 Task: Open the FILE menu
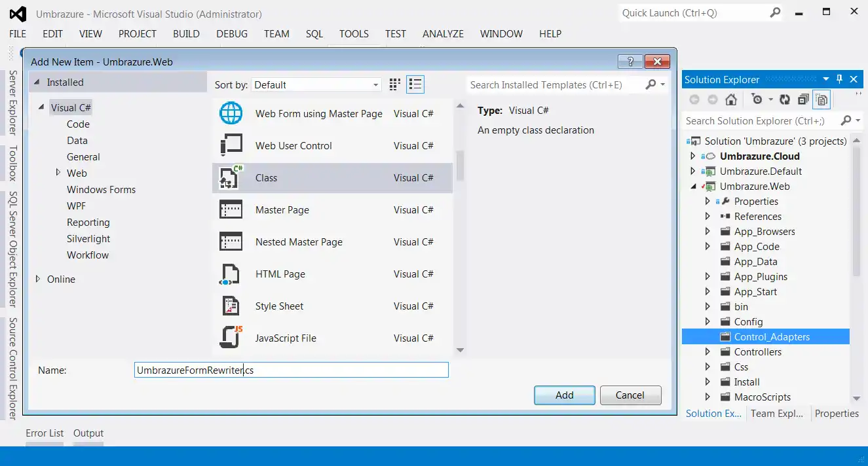[x=18, y=33]
